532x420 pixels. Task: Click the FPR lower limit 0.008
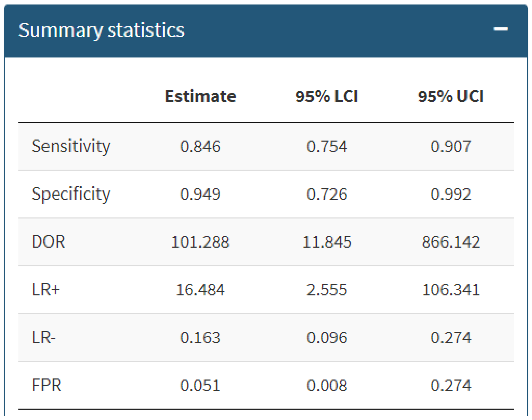pyautogui.click(x=327, y=385)
